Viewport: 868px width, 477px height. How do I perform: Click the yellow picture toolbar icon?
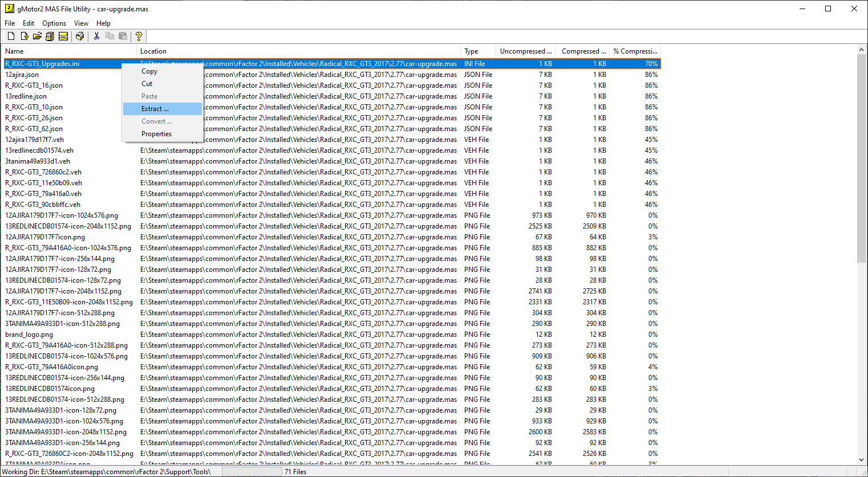tap(63, 36)
